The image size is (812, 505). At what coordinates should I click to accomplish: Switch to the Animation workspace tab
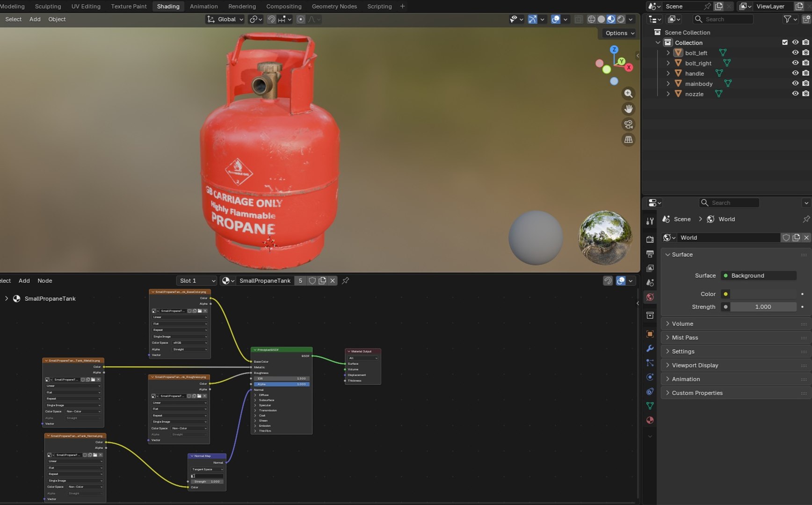point(204,7)
